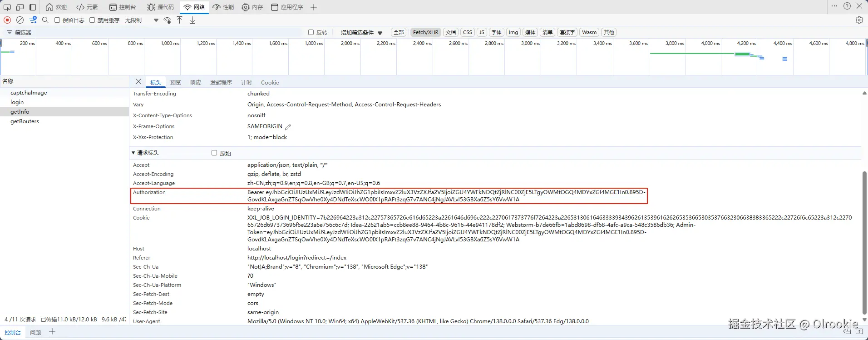Select the CSS filter button
Image resolution: width=868 pixels, height=340 pixels.
coord(468,32)
